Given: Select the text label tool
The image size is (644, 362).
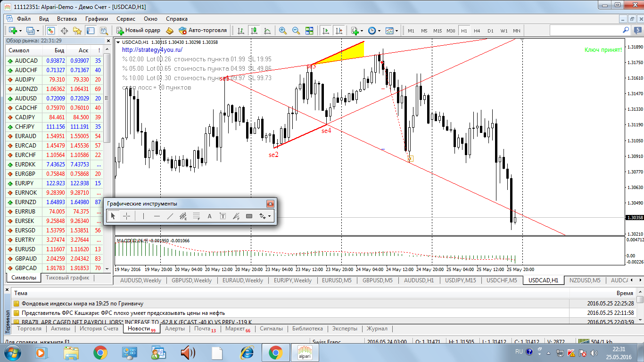Looking at the screenshot, I should tap(223, 216).
